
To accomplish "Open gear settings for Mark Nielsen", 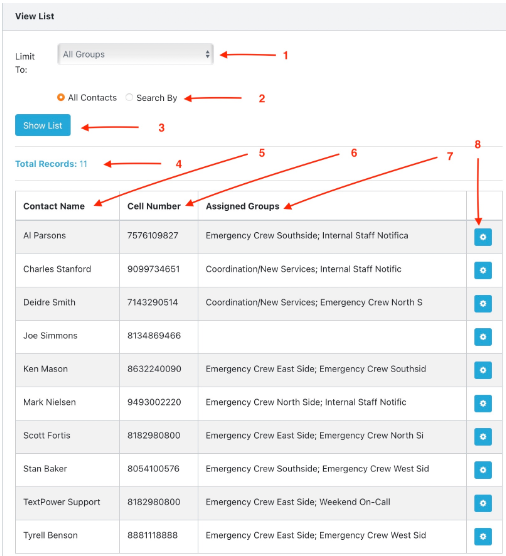I will [x=483, y=403].
